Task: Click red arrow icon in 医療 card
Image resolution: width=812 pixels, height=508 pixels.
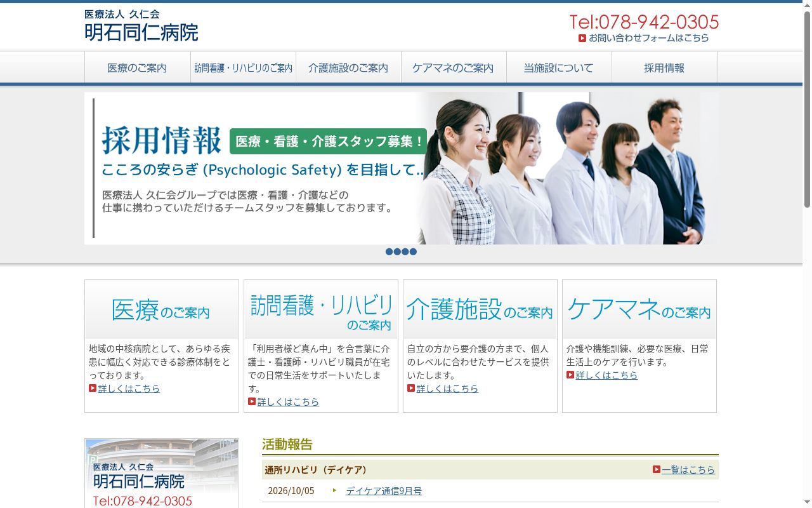Action: click(x=93, y=388)
